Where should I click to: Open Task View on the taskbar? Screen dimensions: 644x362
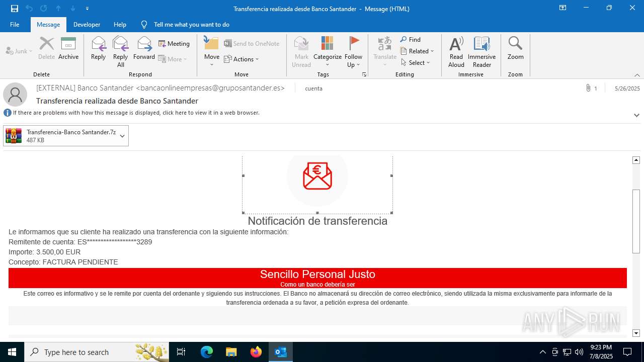(181, 352)
